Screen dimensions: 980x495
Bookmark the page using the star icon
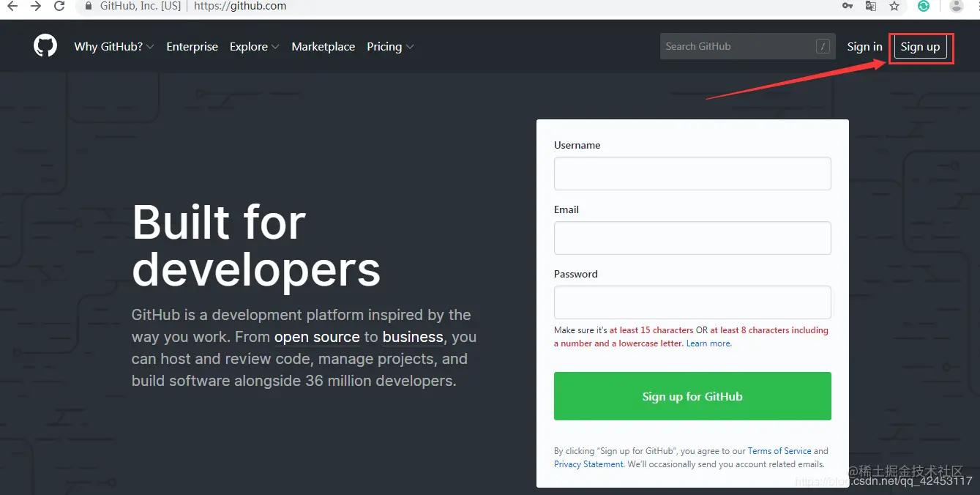tap(894, 6)
